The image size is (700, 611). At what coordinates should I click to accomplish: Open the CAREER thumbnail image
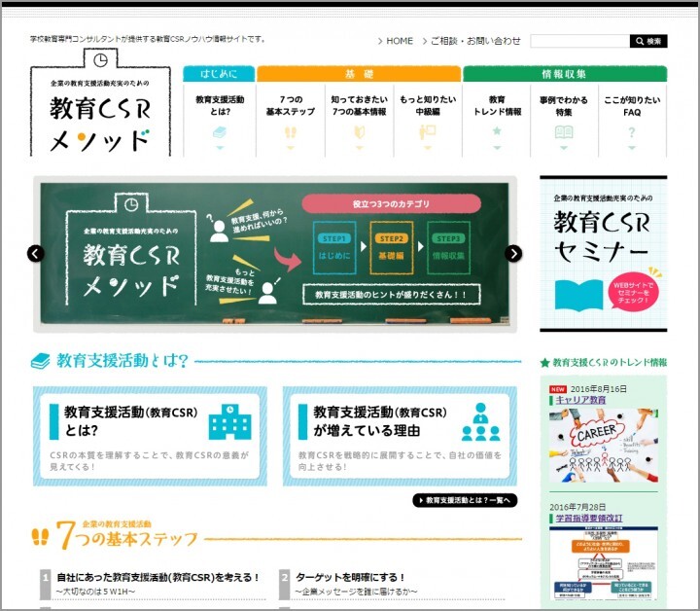point(604,446)
